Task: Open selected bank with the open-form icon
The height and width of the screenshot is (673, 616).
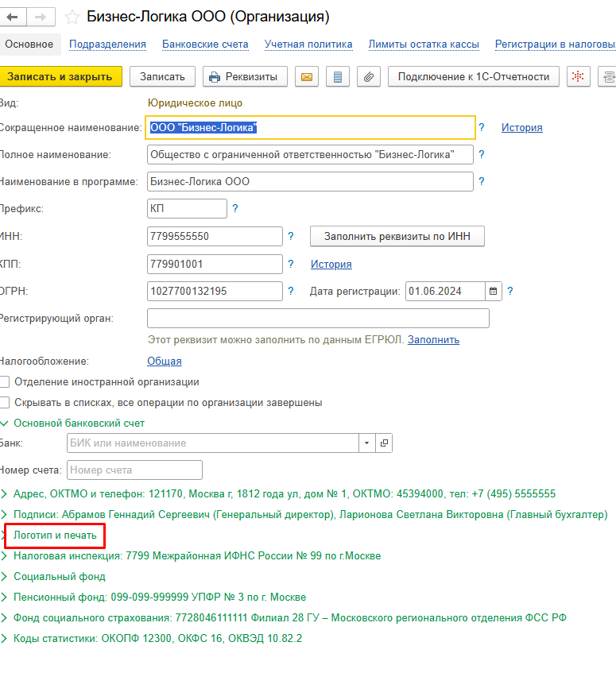Action: (384, 443)
